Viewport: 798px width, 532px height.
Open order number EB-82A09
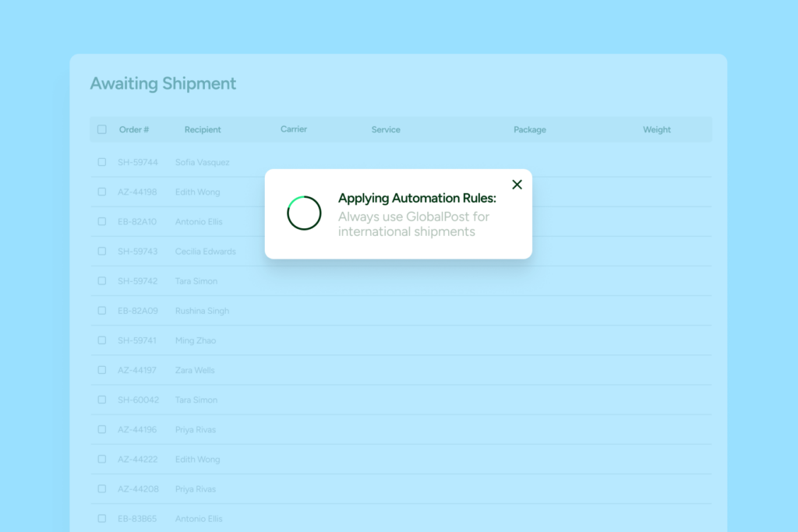tap(138, 311)
